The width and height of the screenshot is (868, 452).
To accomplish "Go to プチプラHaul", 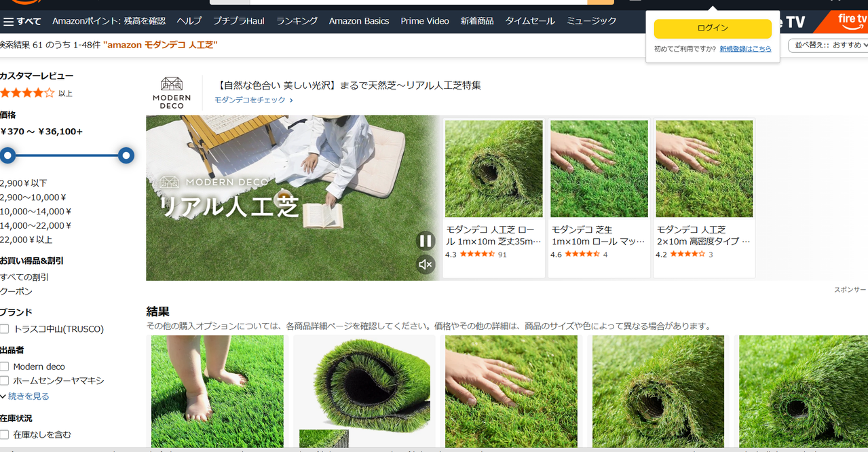I will [239, 21].
